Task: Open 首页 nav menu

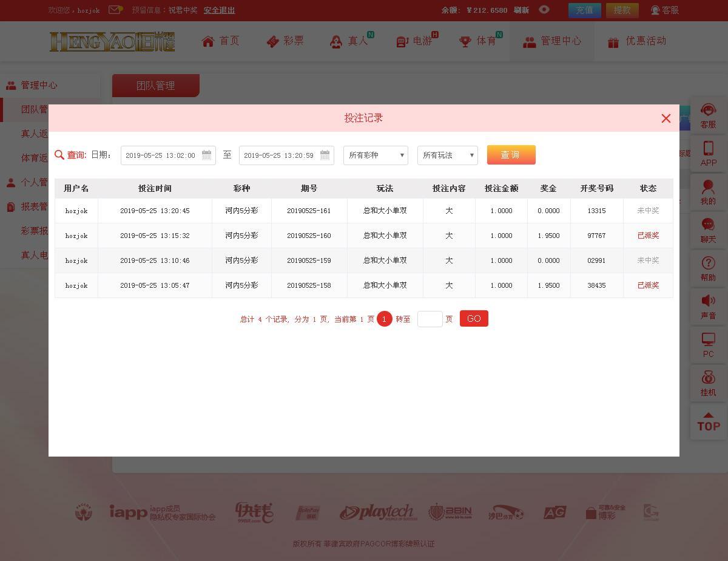Action: (x=221, y=41)
